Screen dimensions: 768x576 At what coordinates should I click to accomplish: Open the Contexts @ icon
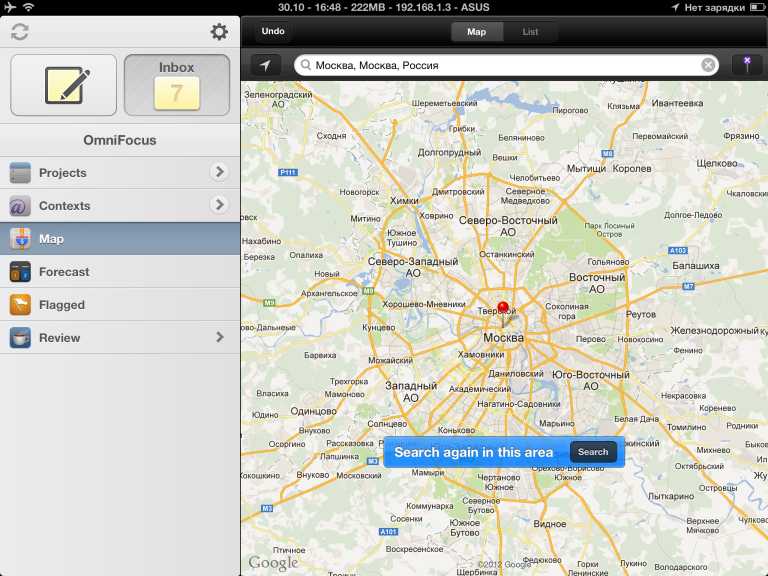[20, 206]
